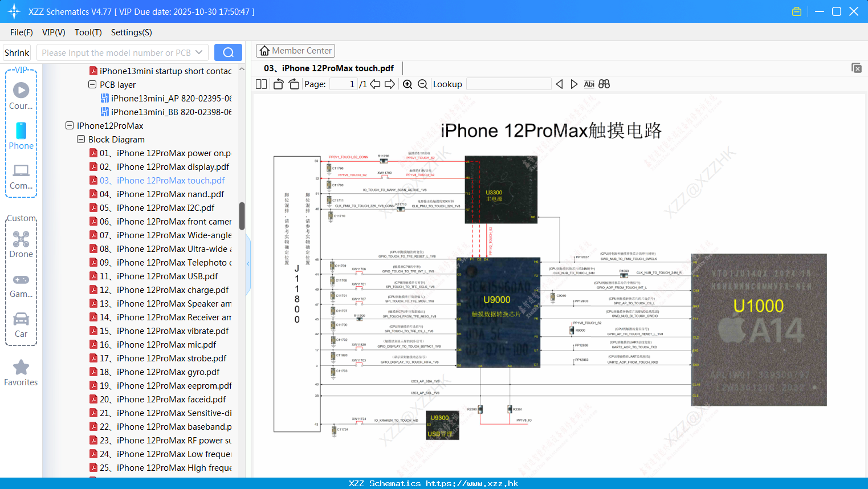
Task: Rotate page clockwise icon
Action: click(294, 84)
